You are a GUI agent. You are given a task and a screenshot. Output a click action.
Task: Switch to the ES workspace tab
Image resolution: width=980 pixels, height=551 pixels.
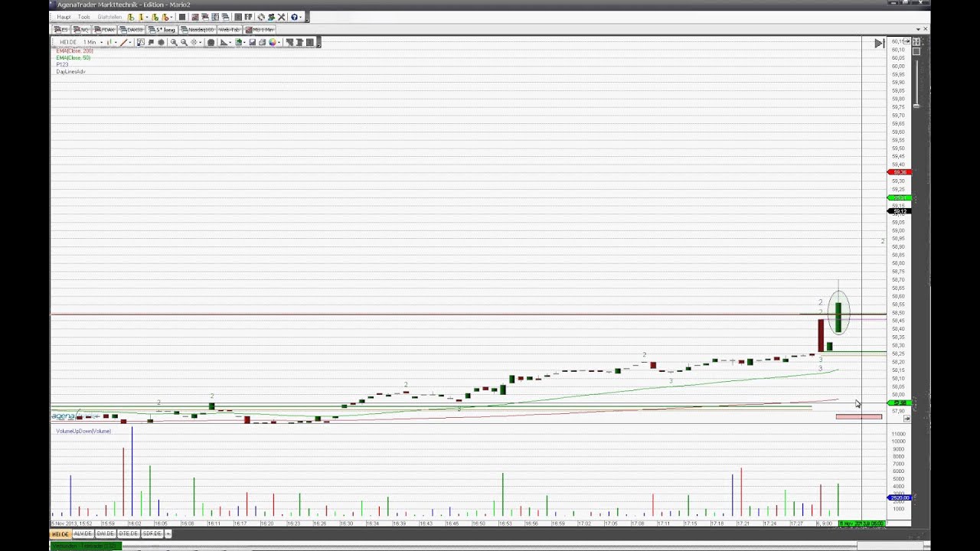point(61,29)
